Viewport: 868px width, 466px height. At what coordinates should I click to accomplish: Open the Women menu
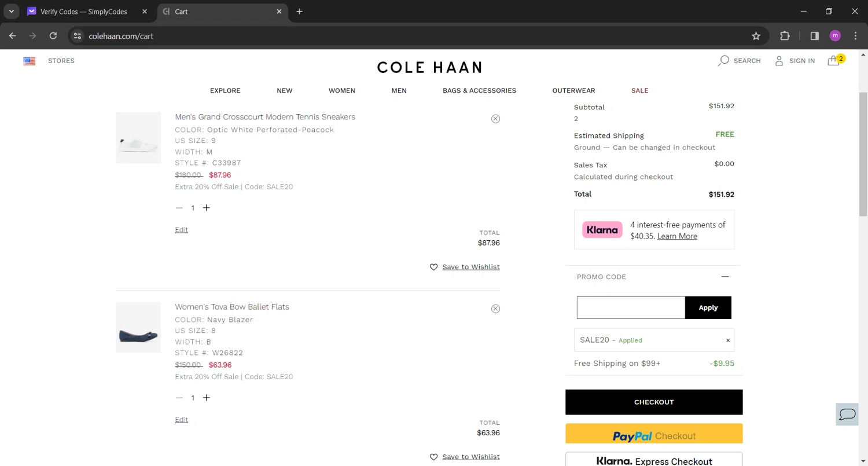pyautogui.click(x=342, y=91)
